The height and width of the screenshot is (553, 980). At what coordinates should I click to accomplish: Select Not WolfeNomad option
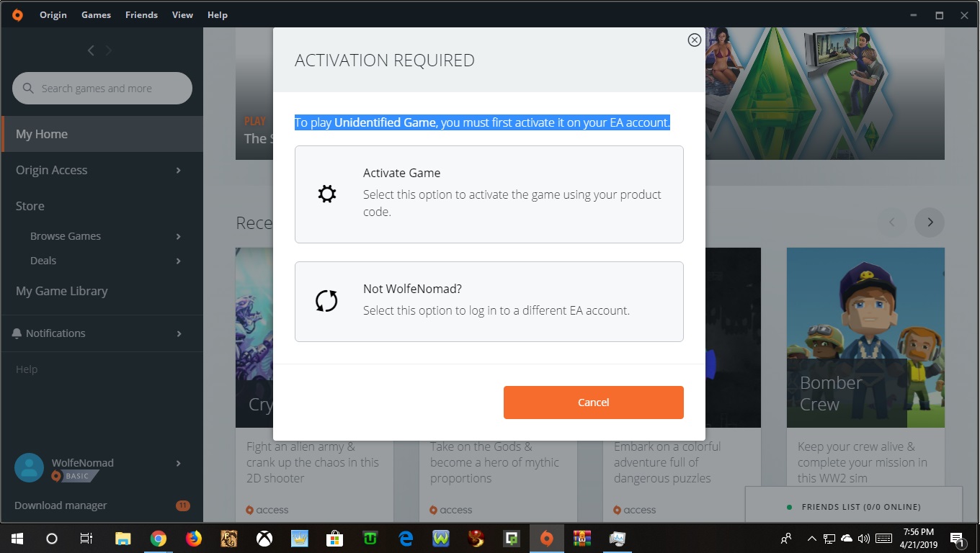[x=489, y=302]
